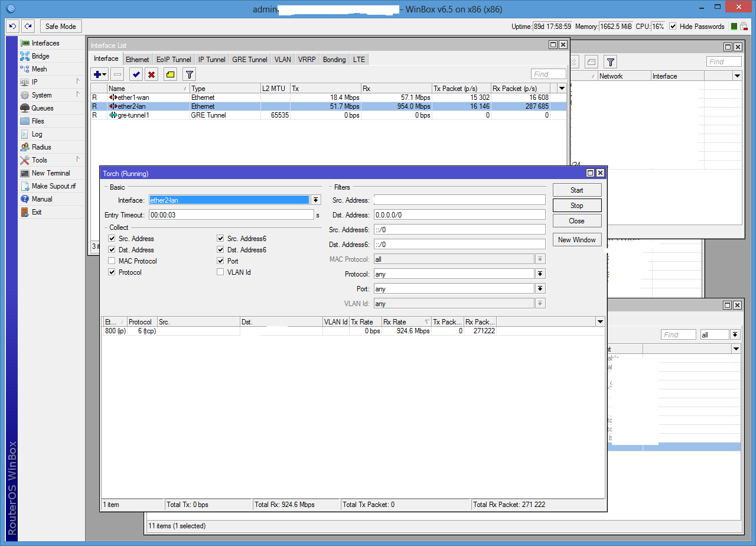This screenshot has width=756, height=546.
Task: Open the Mesh sidebar entry
Action: (x=39, y=69)
